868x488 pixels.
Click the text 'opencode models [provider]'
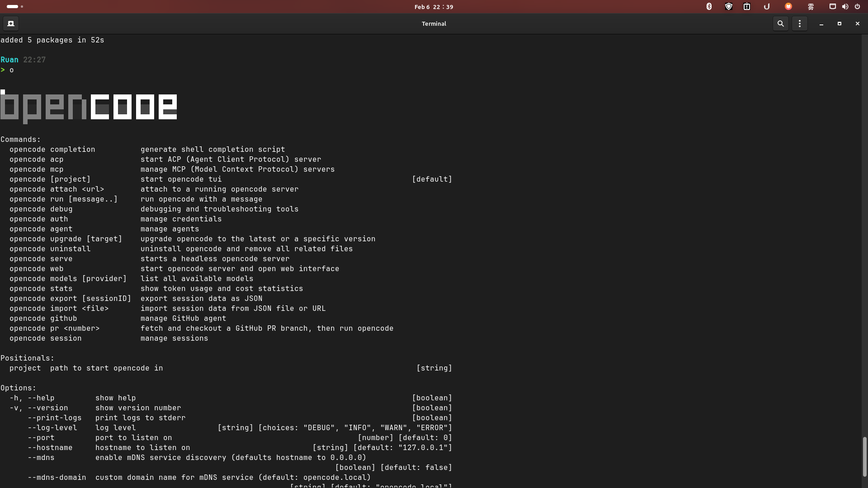[x=68, y=279]
